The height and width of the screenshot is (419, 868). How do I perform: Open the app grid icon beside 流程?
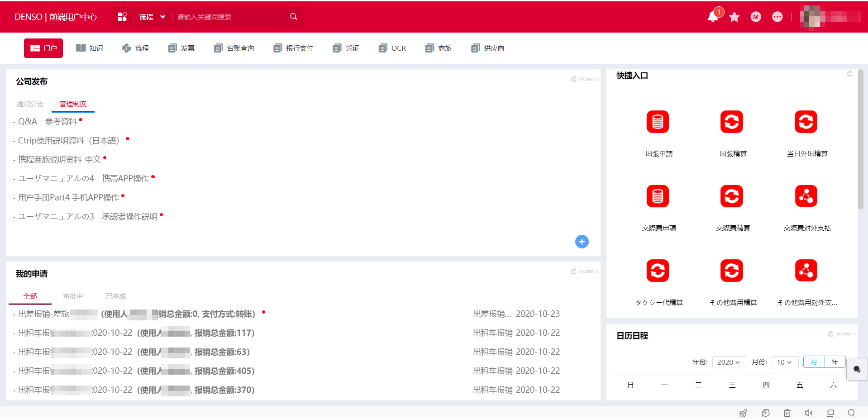[122, 17]
